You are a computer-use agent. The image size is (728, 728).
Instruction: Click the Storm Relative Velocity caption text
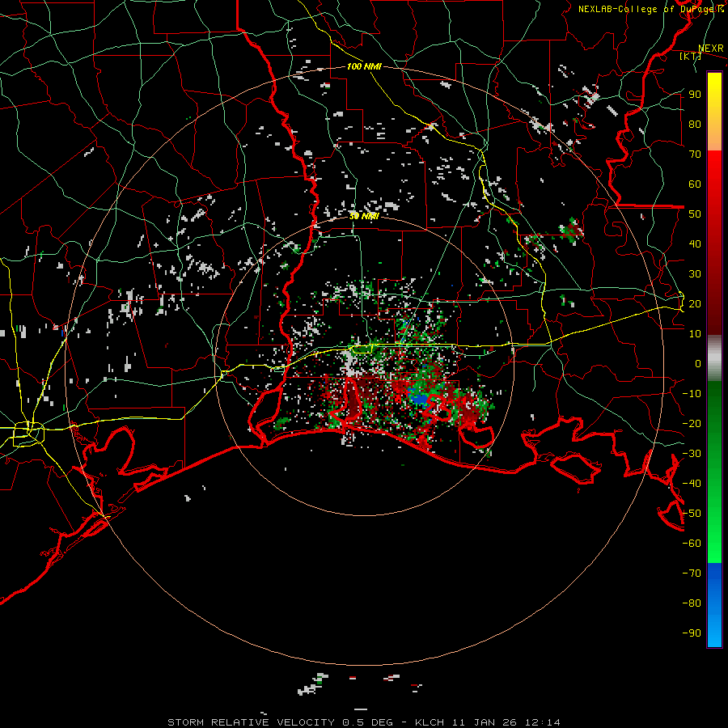coord(363,722)
